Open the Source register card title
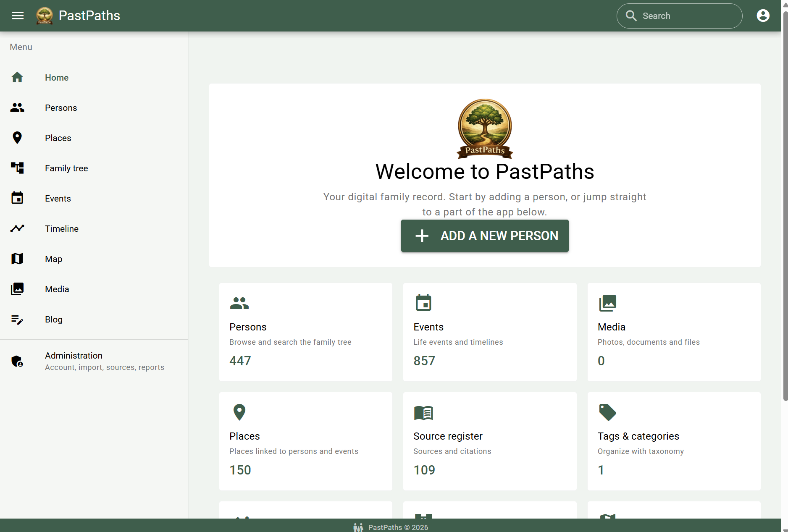The image size is (788, 532). (448, 436)
